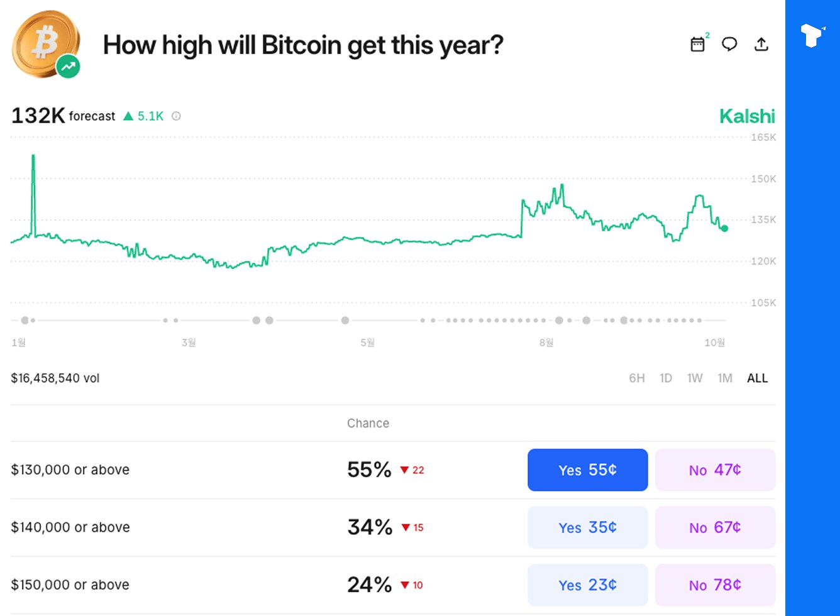
Task: Switch chart range to 1W
Action: [695, 378]
